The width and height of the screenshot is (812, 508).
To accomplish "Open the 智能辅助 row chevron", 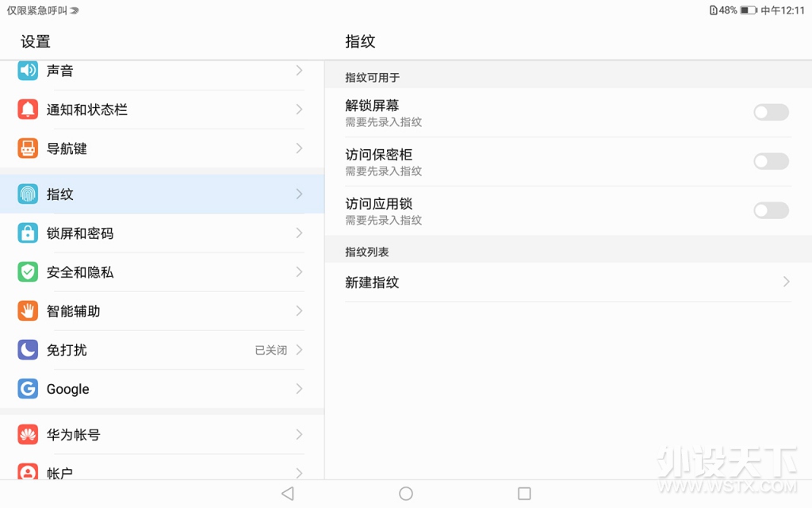I will pyautogui.click(x=299, y=311).
